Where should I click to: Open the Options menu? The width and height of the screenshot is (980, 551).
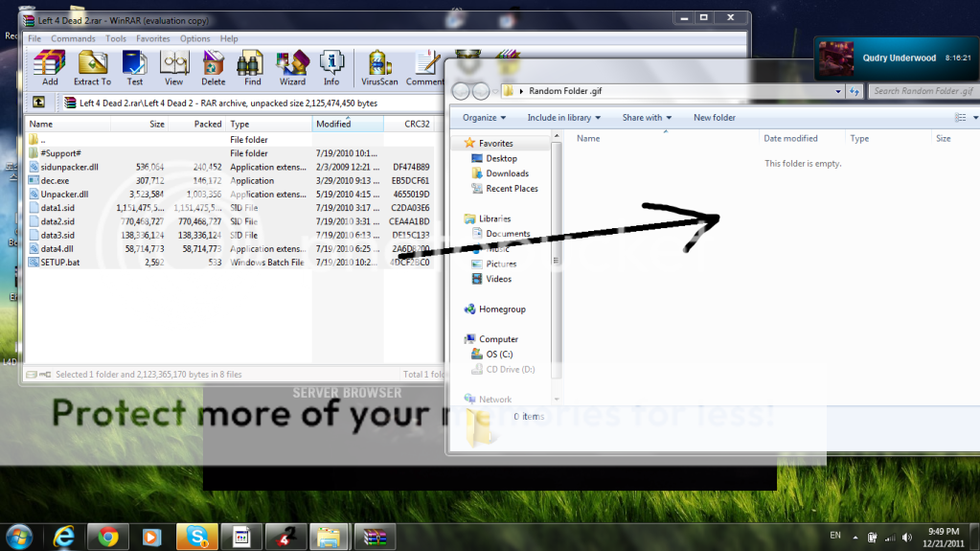(195, 38)
